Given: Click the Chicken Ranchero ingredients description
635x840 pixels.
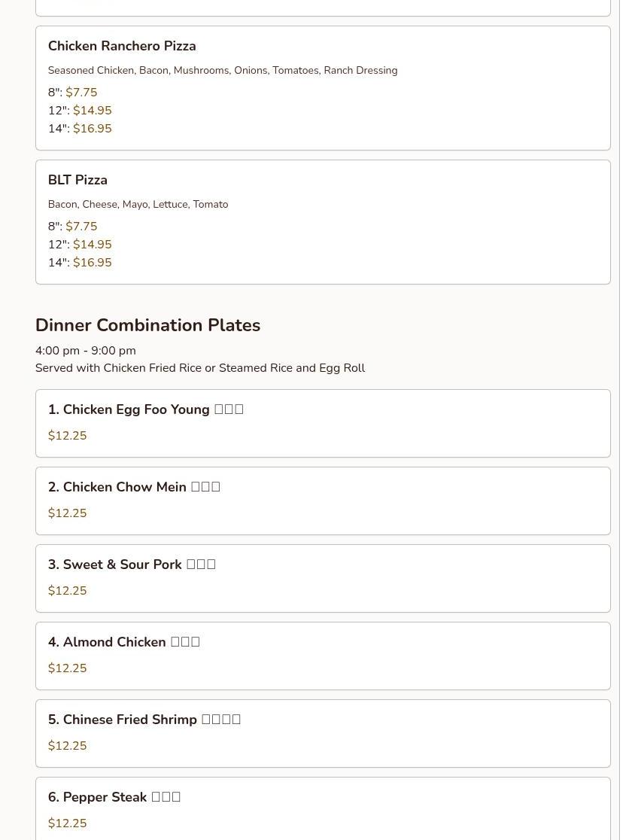Looking at the screenshot, I should pyautogui.click(x=223, y=70).
